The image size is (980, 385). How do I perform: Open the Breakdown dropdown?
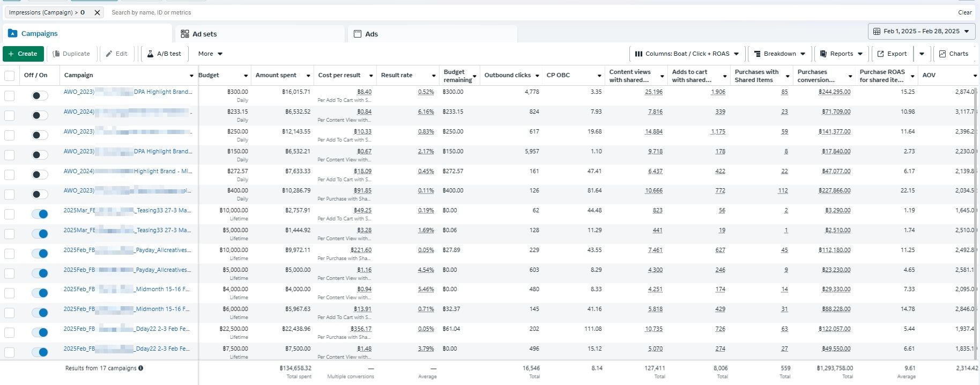(779, 54)
